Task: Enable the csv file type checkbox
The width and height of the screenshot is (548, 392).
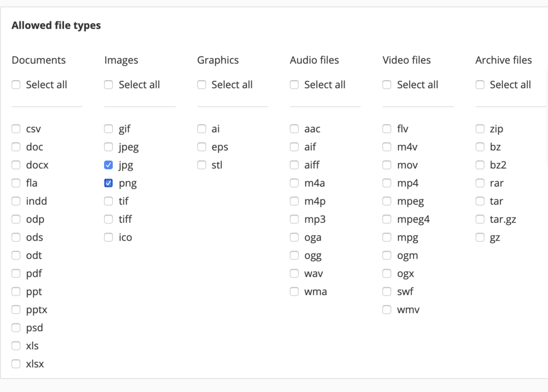Action: point(16,128)
